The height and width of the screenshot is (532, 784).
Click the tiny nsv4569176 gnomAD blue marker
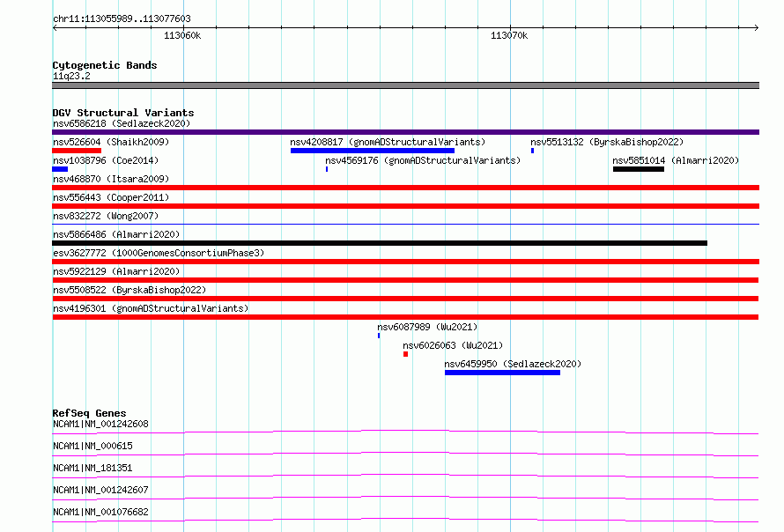tap(327, 169)
